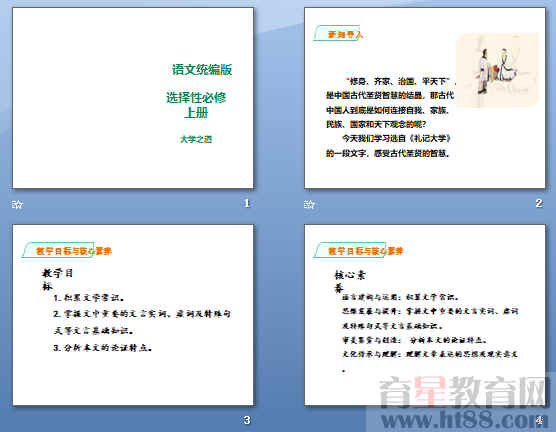This screenshot has height=432, width=556.
Task: Select the slide 4 核心素养 thumbnail
Action: pos(425,315)
